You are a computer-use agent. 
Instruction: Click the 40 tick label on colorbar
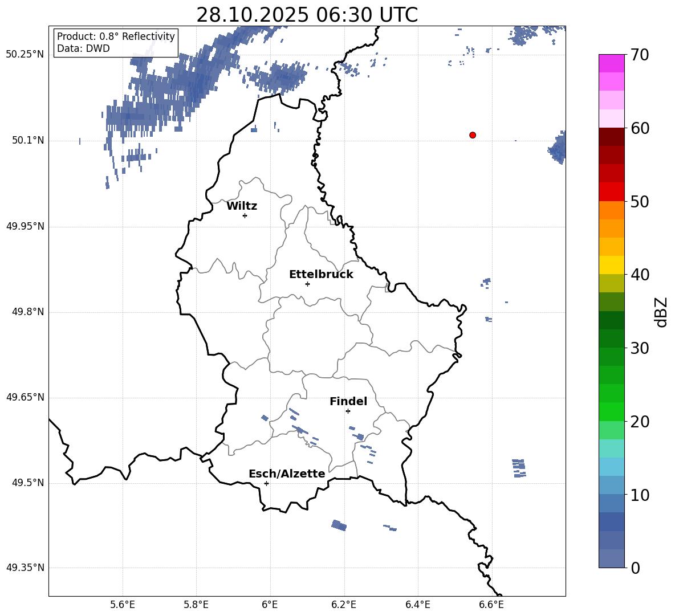click(x=640, y=275)
